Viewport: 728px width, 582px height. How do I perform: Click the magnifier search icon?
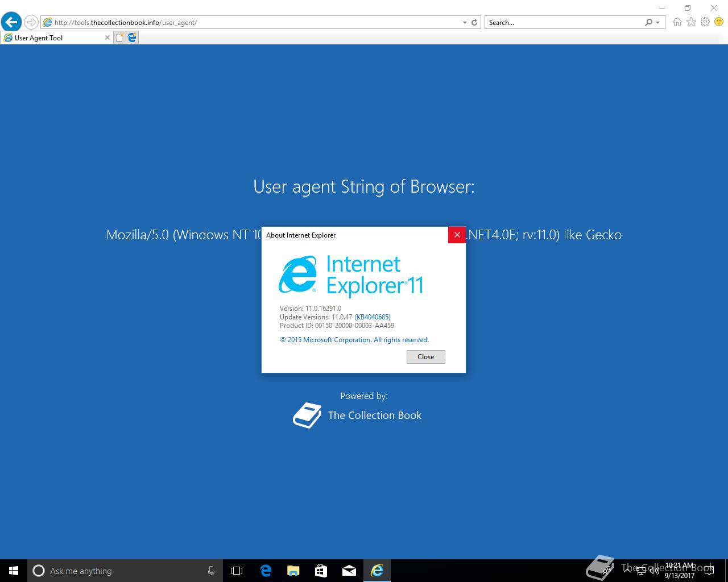[648, 23]
